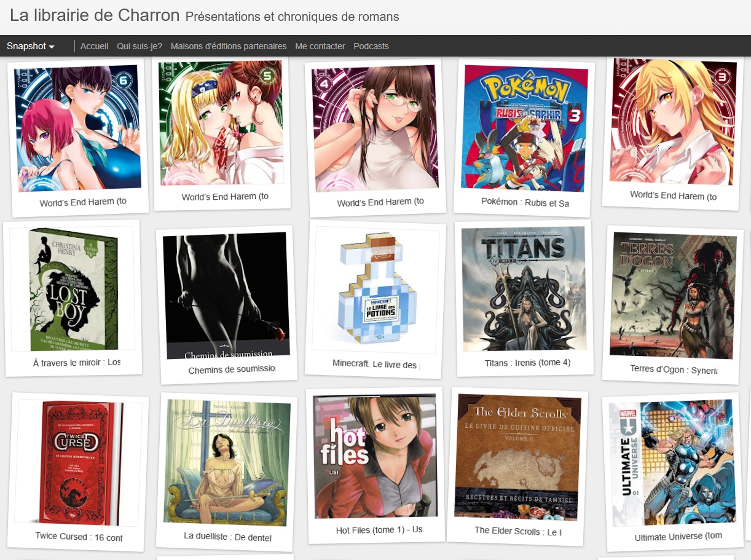Go to the Accueil page
This screenshot has width=751, height=560.
pos(95,46)
